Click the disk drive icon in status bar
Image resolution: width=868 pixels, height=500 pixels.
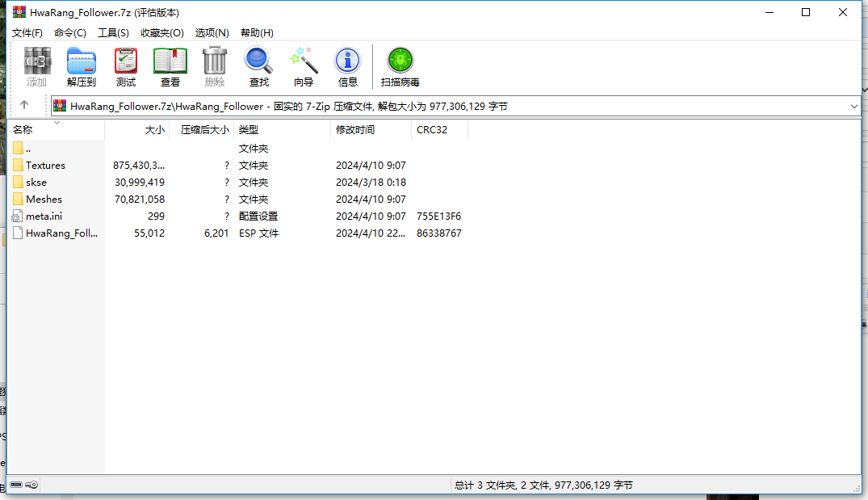pos(16,485)
